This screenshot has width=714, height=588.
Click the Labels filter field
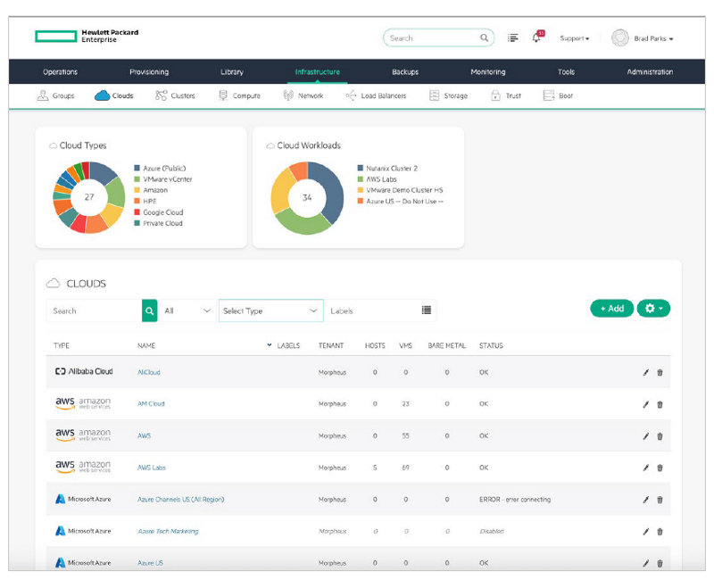point(380,311)
